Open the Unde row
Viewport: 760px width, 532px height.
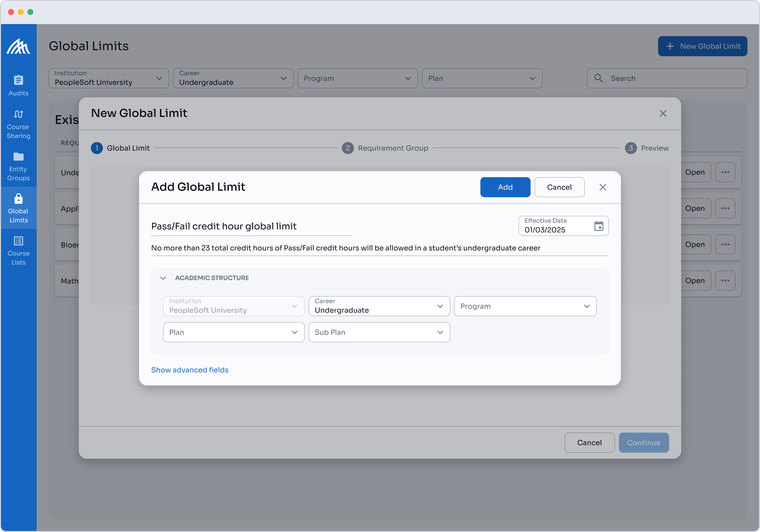[x=695, y=172]
